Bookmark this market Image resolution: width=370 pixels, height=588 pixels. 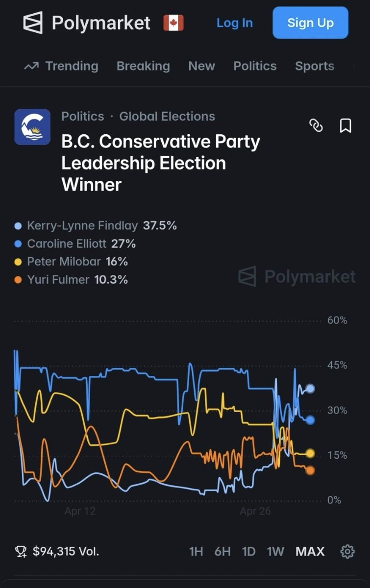[345, 126]
